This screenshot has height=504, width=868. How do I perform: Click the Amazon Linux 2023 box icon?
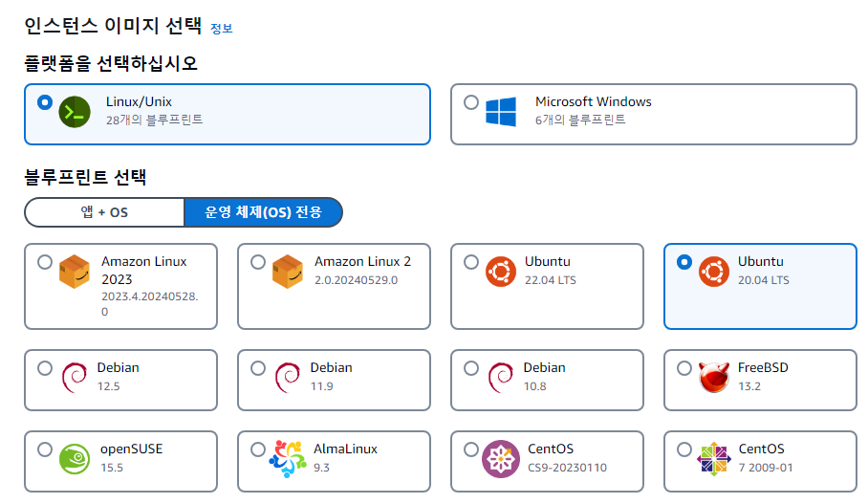75,272
